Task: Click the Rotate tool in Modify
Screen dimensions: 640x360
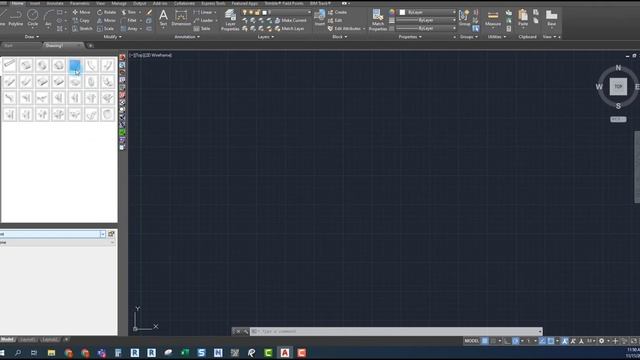Action: [107, 12]
